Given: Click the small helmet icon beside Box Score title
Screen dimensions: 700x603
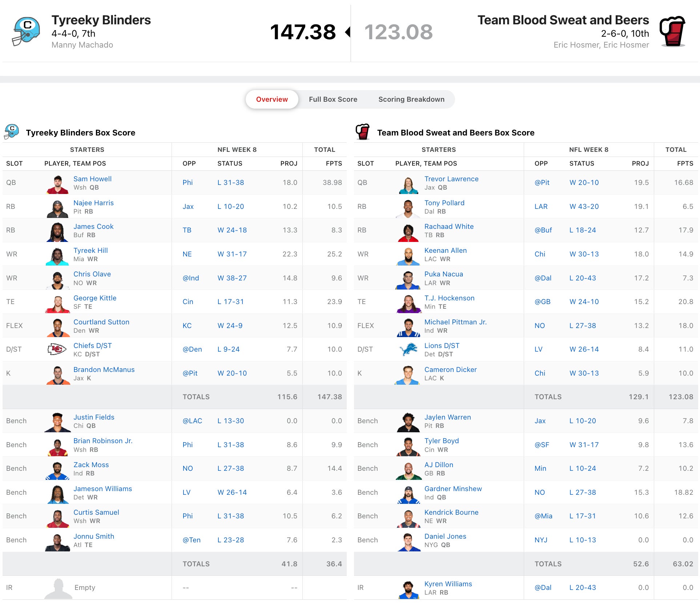Looking at the screenshot, I should [x=12, y=132].
